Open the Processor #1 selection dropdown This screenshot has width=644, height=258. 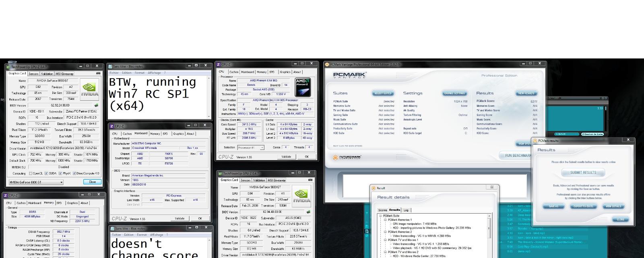coord(251,148)
